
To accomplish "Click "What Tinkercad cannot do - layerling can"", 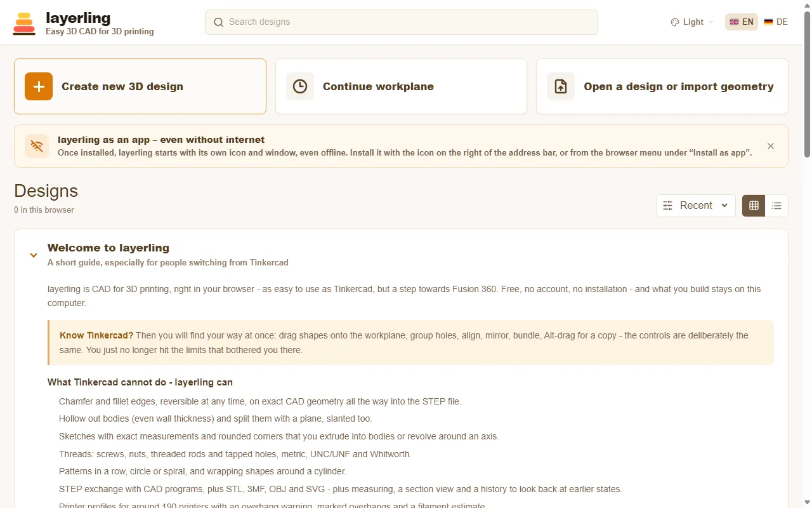I will coord(140,382).
